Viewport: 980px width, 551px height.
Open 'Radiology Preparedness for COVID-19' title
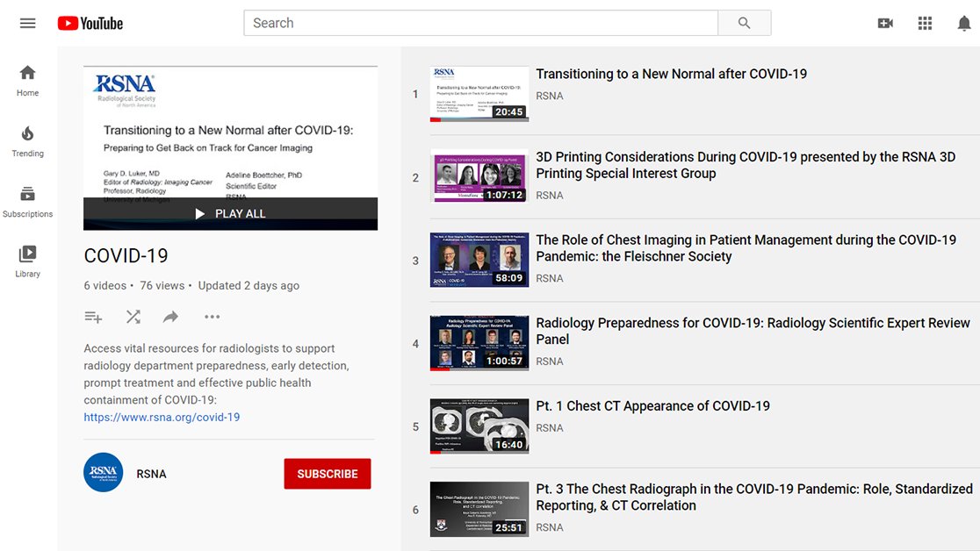point(753,331)
